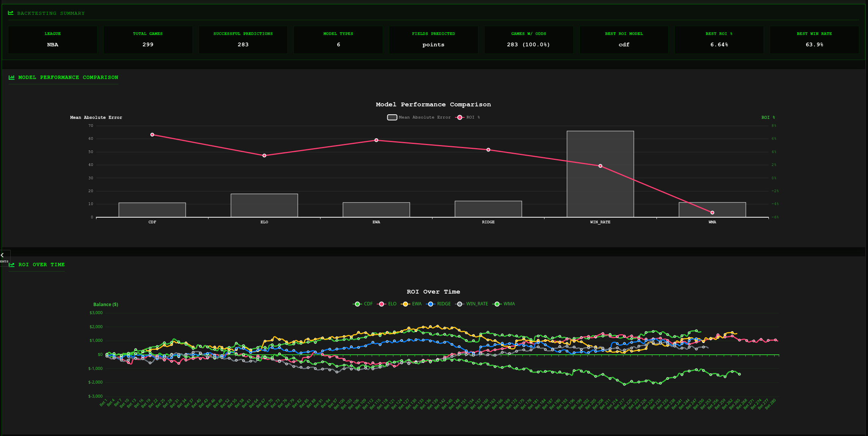868x436 pixels.
Task: Toggle CDF series in ROI legend
Action: pos(363,304)
